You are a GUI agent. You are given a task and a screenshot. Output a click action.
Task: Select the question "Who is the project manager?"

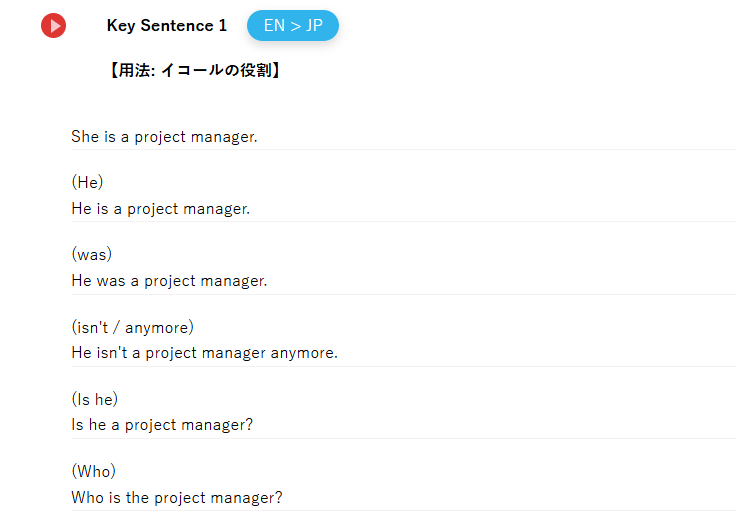coord(177,497)
